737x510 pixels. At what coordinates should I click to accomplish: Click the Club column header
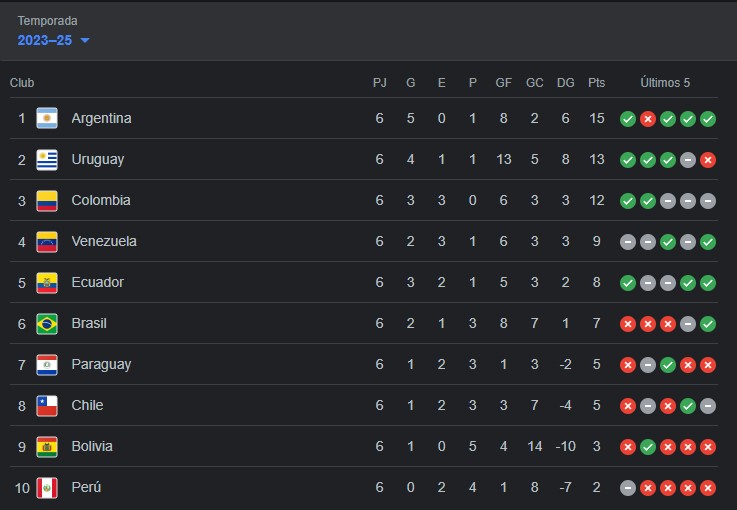(22, 83)
